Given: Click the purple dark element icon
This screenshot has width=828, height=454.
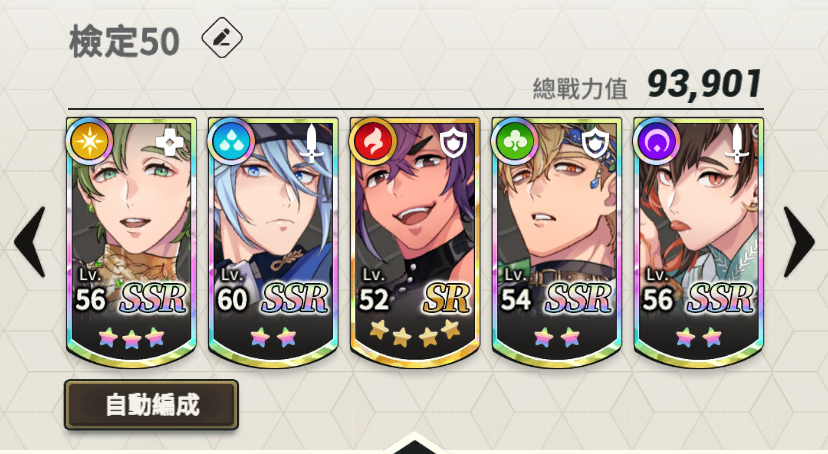Looking at the screenshot, I should point(656,141).
